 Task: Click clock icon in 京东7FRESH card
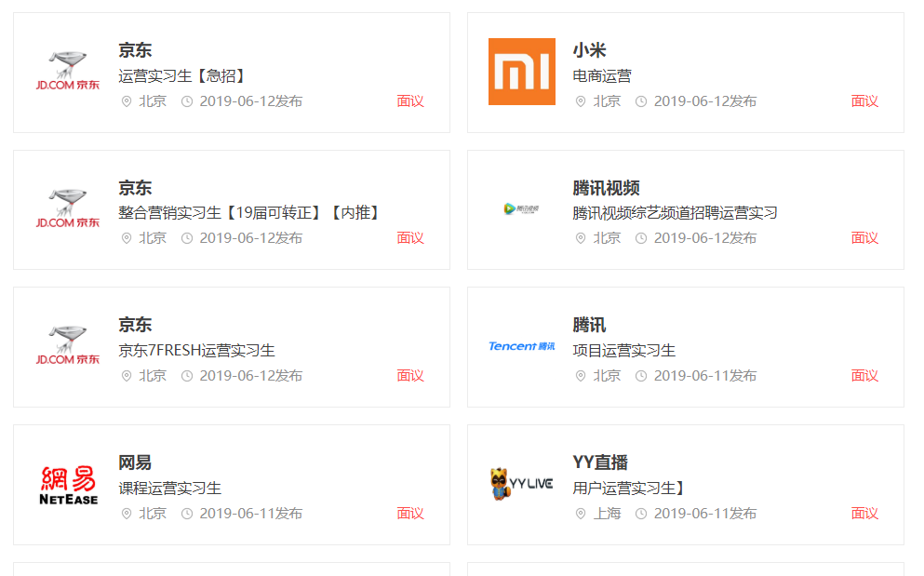pos(187,376)
